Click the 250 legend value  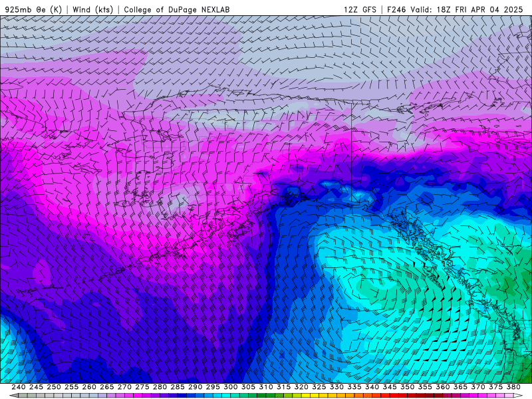pyautogui.click(x=54, y=387)
